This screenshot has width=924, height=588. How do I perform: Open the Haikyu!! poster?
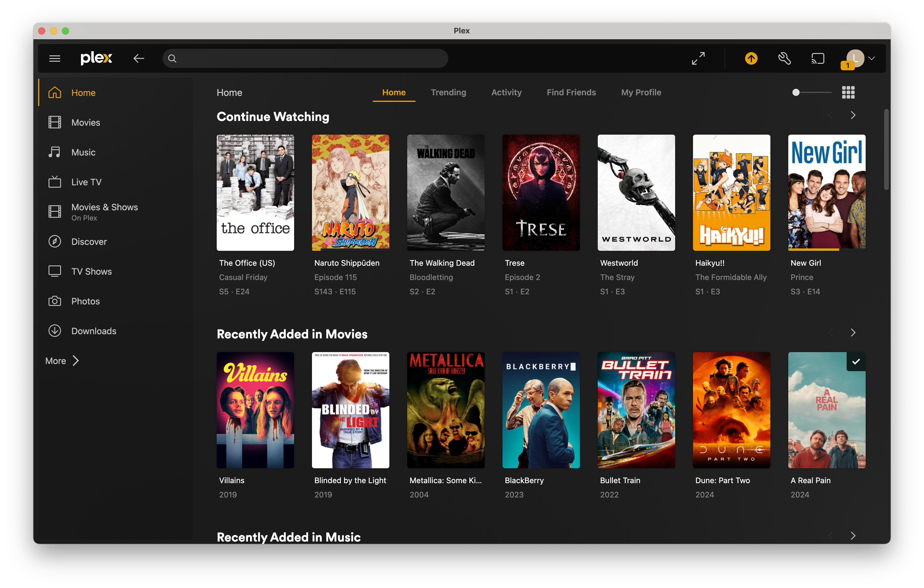[731, 192]
